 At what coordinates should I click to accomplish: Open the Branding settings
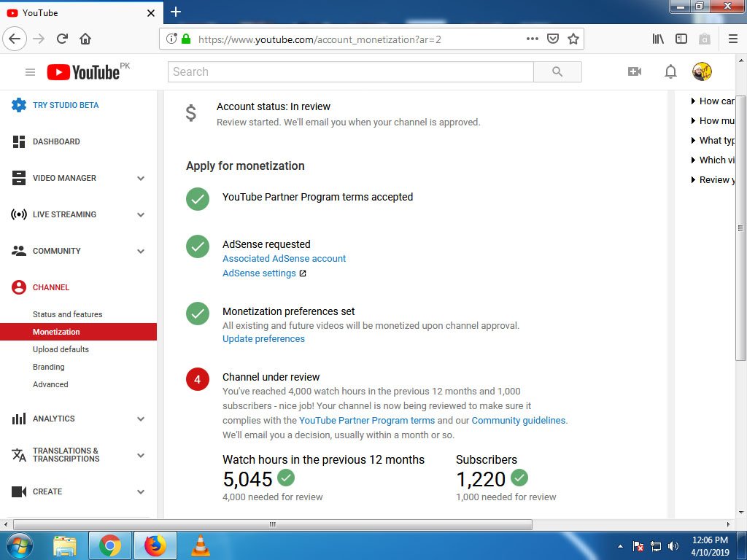(x=49, y=367)
